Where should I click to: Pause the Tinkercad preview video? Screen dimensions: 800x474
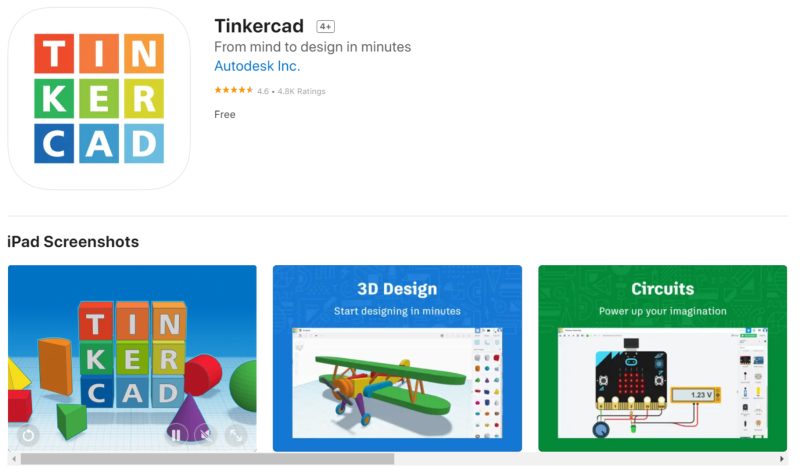176,435
